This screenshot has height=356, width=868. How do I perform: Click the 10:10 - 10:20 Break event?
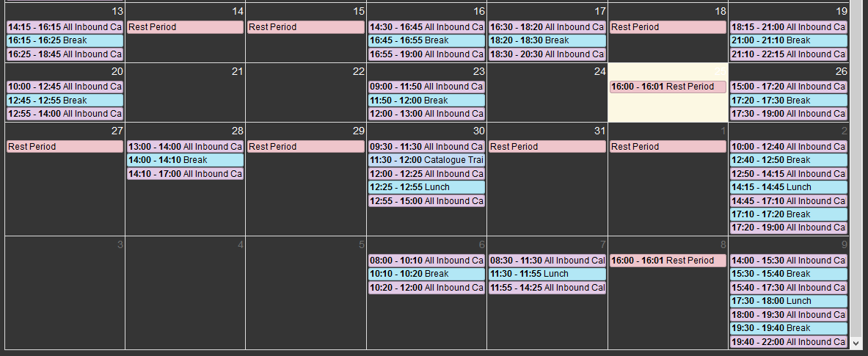click(x=427, y=274)
